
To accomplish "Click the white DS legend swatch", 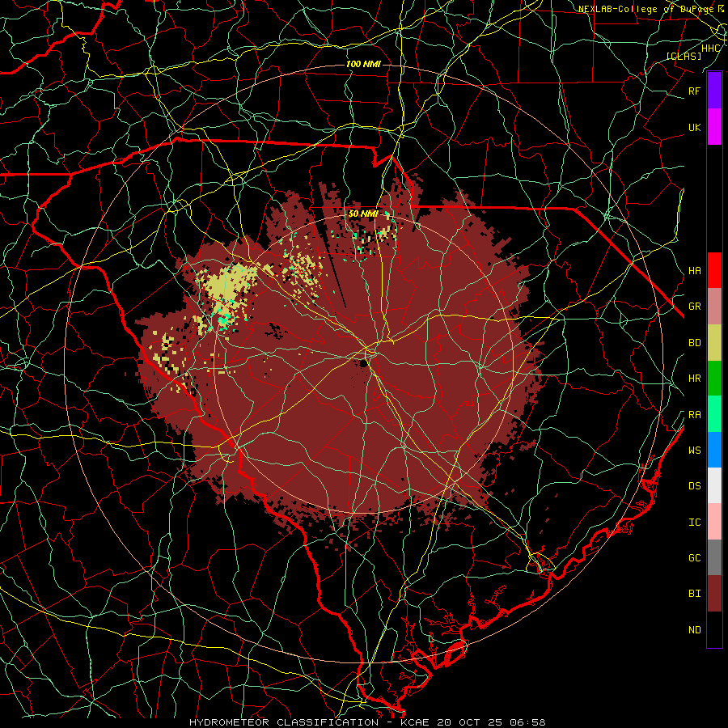I will point(714,485).
